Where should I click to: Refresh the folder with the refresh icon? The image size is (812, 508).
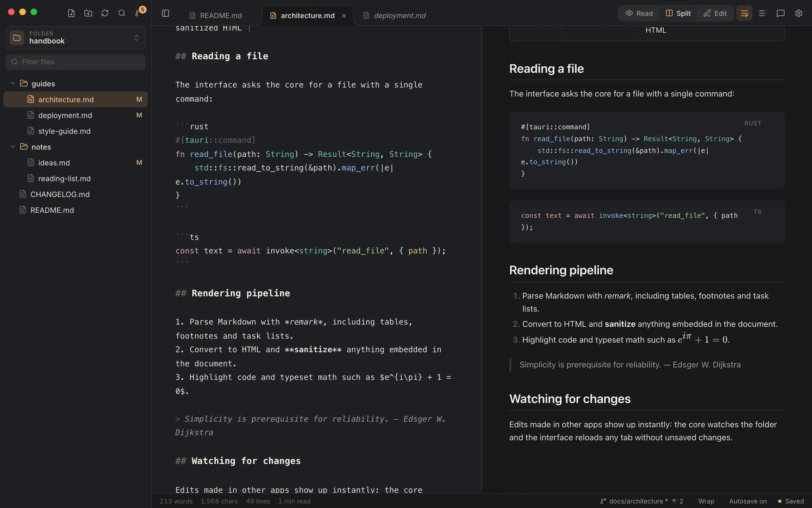pos(105,14)
